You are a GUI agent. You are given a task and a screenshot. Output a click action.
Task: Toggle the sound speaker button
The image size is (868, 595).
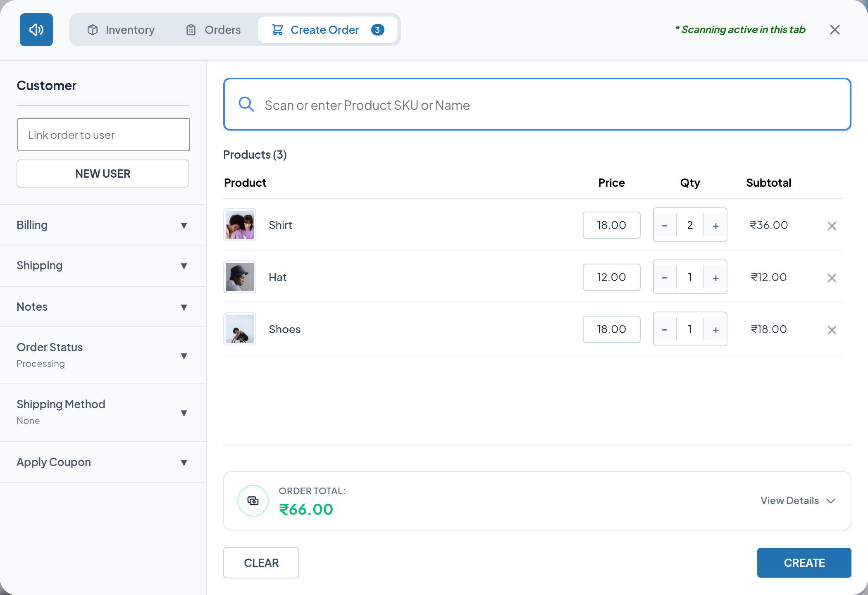36,30
